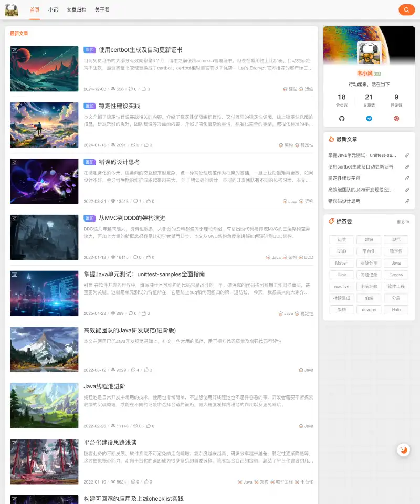Click red forest thumbnail of 平台化建设 article
Image resolution: width=420 pixels, height=504 pixels.
(44, 461)
